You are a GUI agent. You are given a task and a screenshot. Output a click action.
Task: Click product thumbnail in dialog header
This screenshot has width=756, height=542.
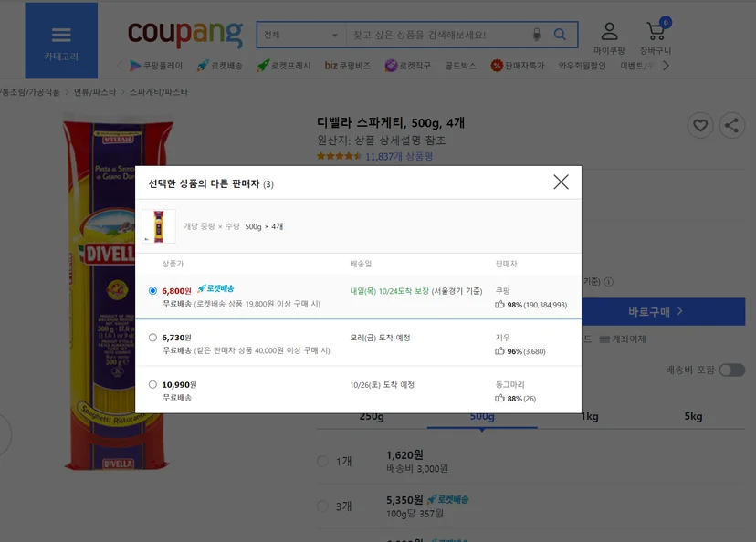pos(159,226)
